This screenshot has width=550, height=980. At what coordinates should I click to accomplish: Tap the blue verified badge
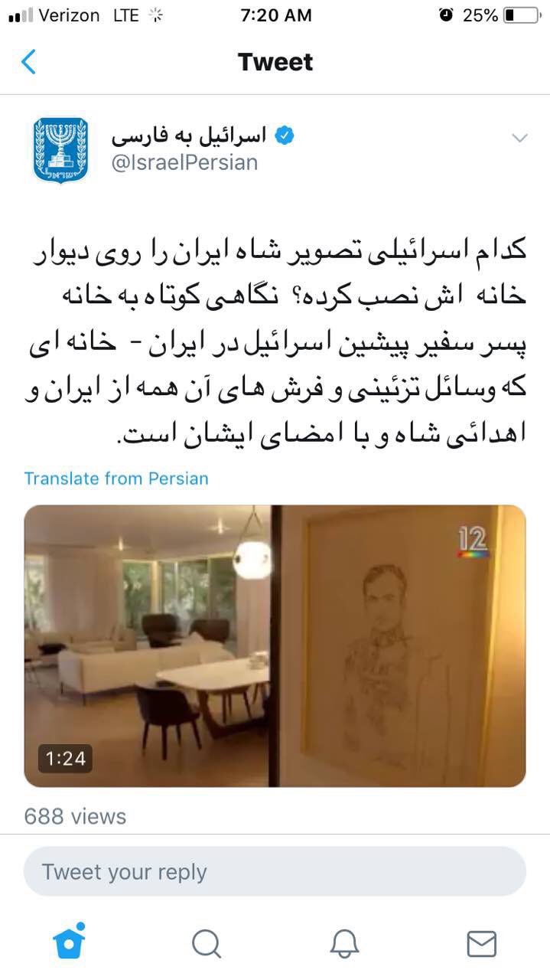tap(285, 136)
